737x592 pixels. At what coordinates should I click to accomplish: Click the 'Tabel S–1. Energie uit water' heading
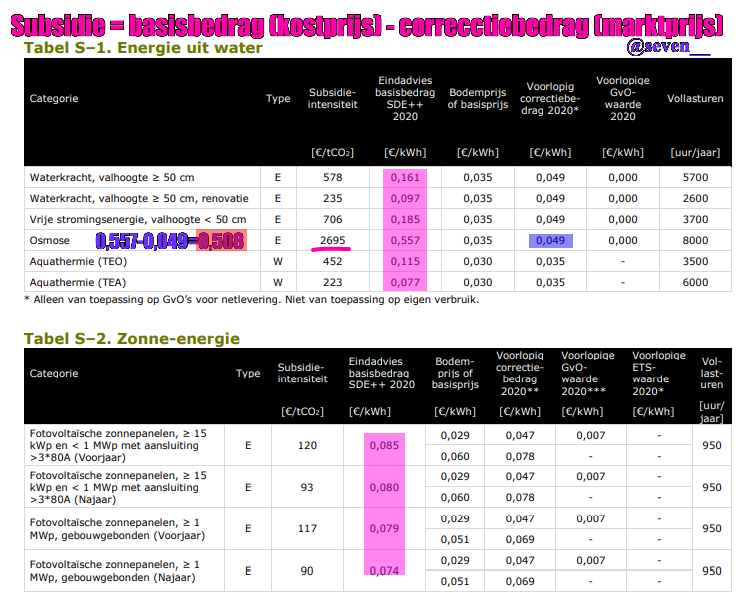tap(143, 48)
